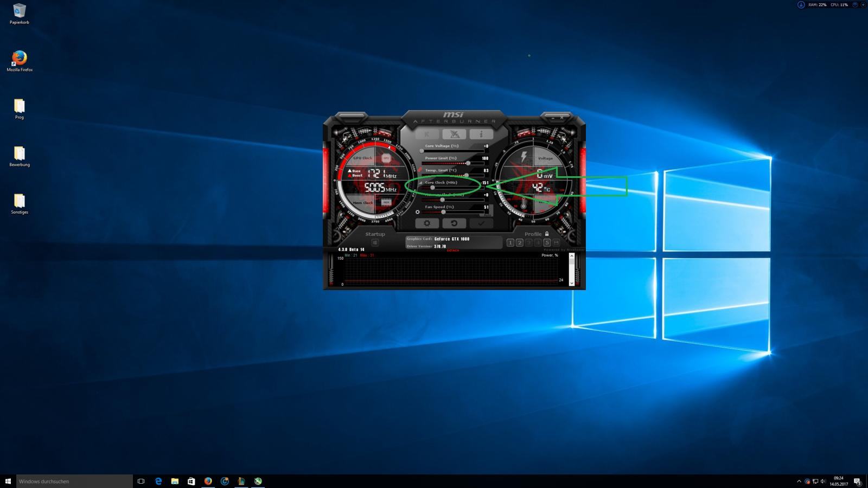Click the monitoring graph scroll down arrow
The width and height of the screenshot is (868, 488).
click(572, 283)
